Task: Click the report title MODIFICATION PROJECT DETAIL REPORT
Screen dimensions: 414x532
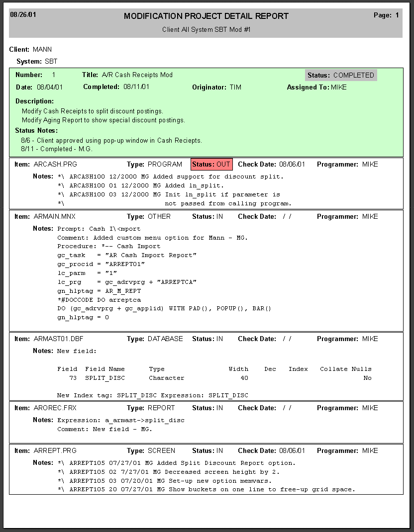Action: click(x=206, y=16)
